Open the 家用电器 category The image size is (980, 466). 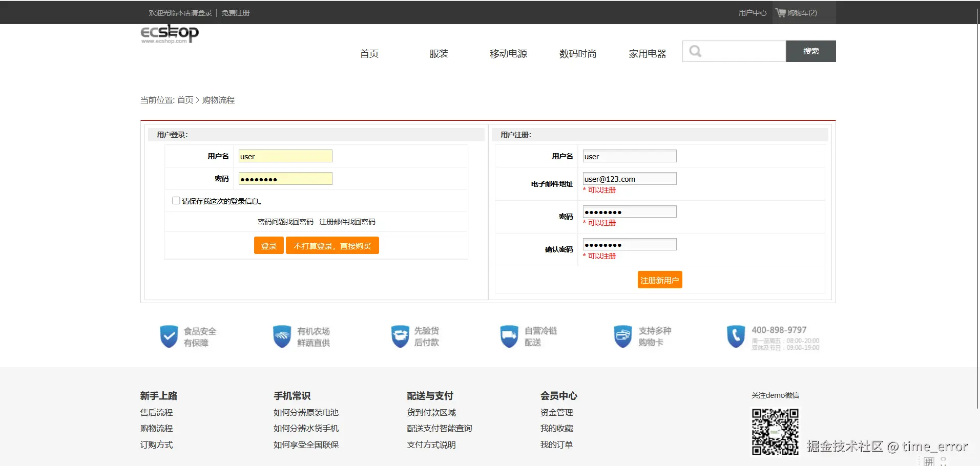648,54
